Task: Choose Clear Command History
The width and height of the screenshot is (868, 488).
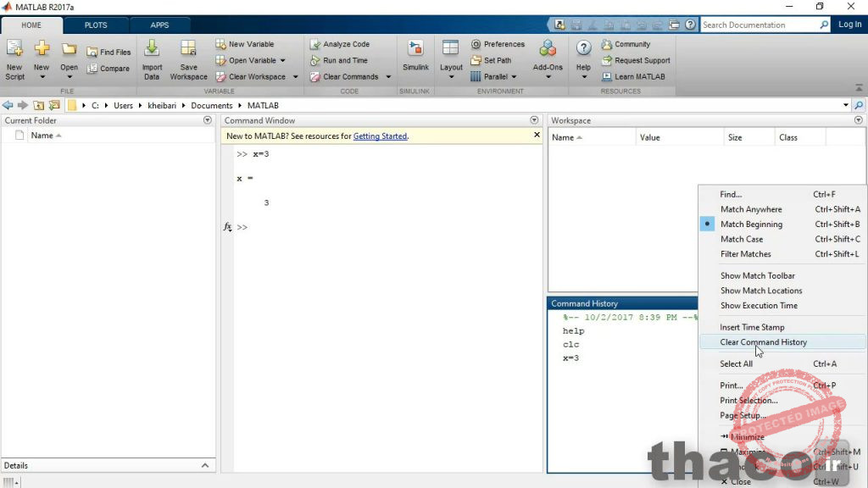Action: coord(782,342)
